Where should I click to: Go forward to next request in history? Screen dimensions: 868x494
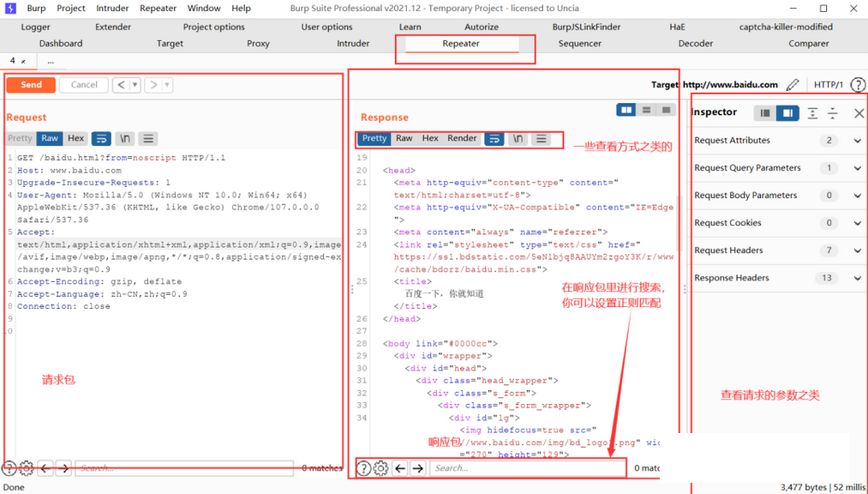pyautogui.click(x=153, y=85)
